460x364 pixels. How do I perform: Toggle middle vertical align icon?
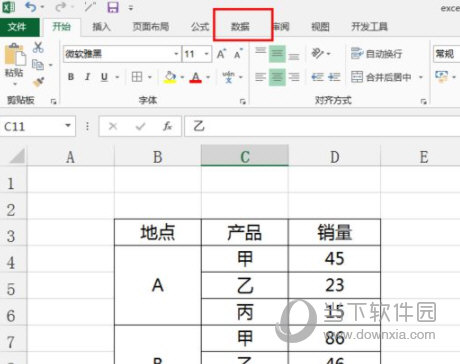point(277,54)
